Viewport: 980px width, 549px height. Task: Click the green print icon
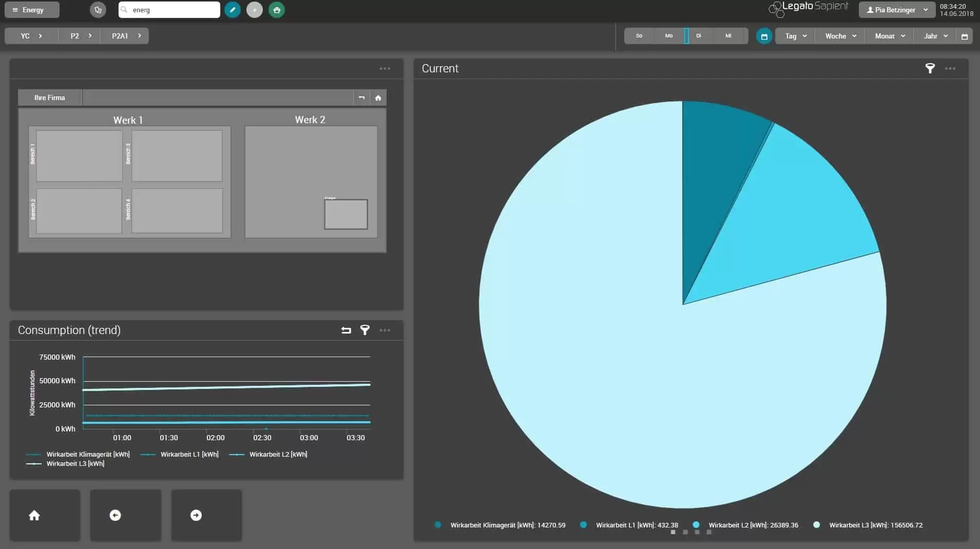click(x=277, y=10)
